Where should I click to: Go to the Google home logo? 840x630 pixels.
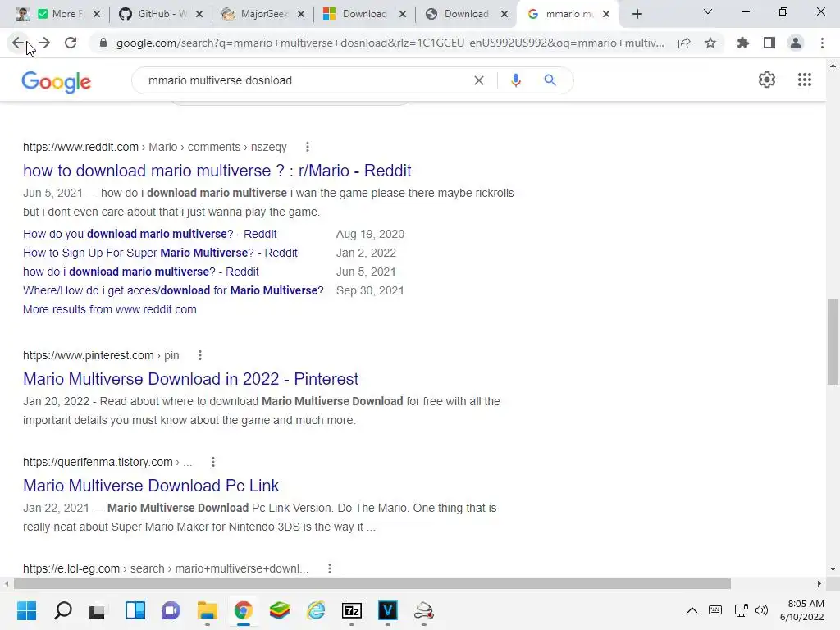57,81
